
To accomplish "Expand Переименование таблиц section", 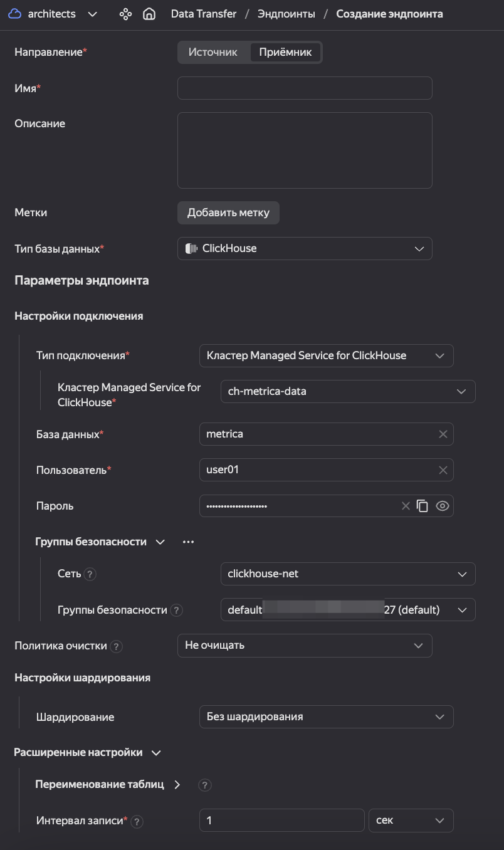I will coord(177,784).
